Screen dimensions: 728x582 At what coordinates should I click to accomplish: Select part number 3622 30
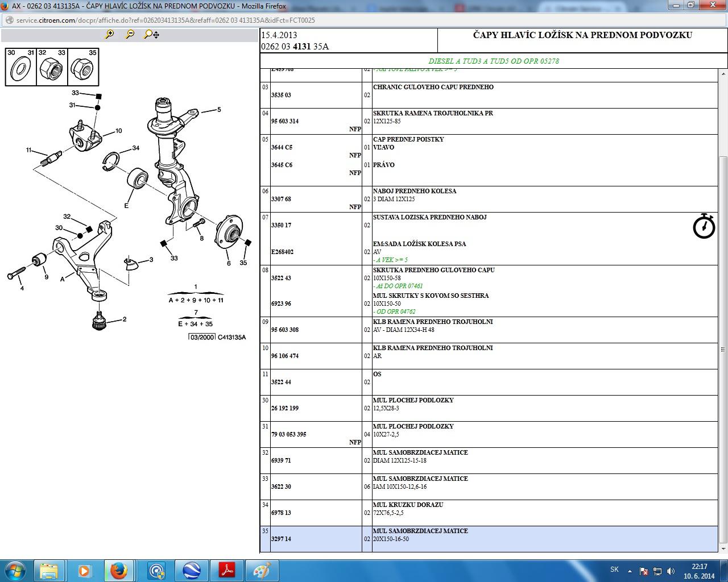(281, 487)
